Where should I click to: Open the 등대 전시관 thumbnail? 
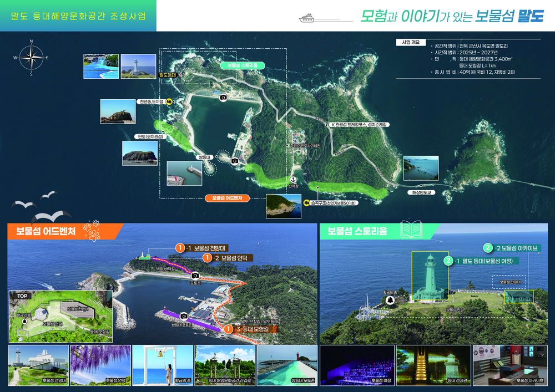pyautogui.click(x=433, y=365)
